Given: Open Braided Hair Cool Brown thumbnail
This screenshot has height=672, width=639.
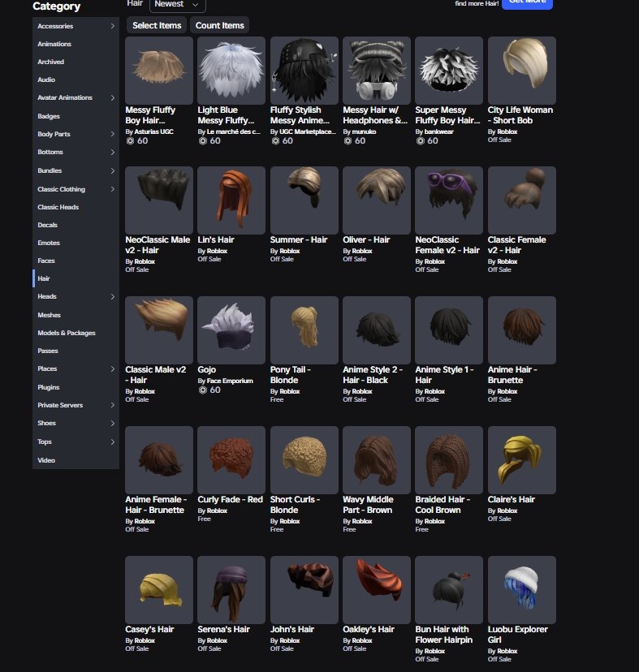Looking at the screenshot, I should tap(449, 460).
